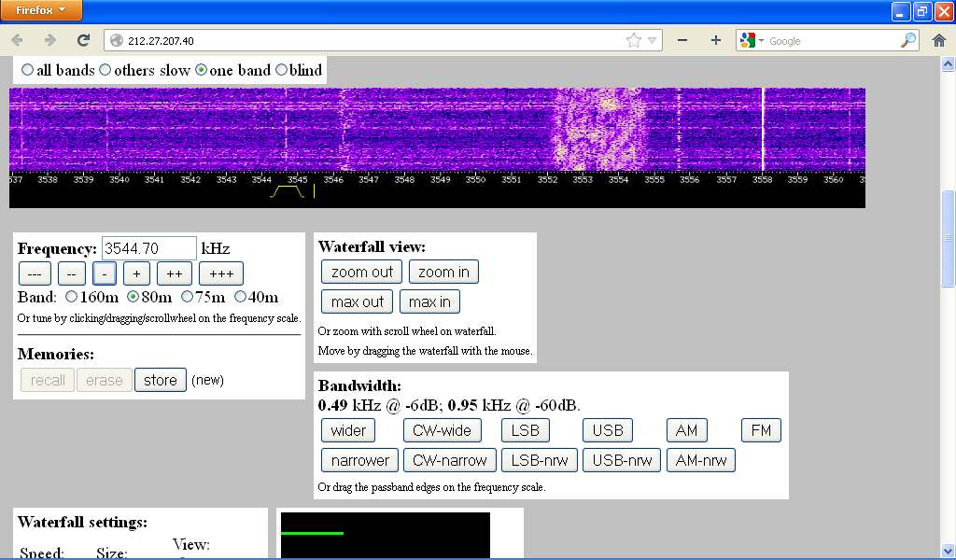Reload the page with the refresh icon

click(83, 40)
